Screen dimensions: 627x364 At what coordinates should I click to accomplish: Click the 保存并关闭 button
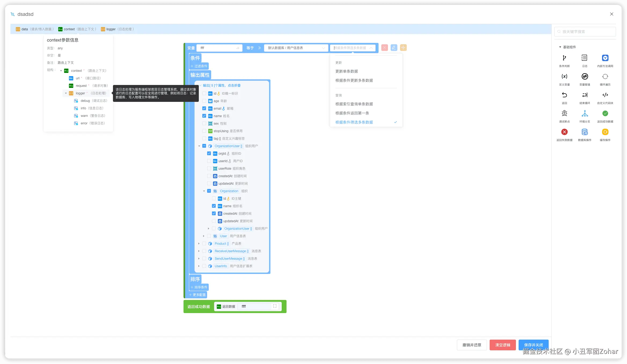533,345
